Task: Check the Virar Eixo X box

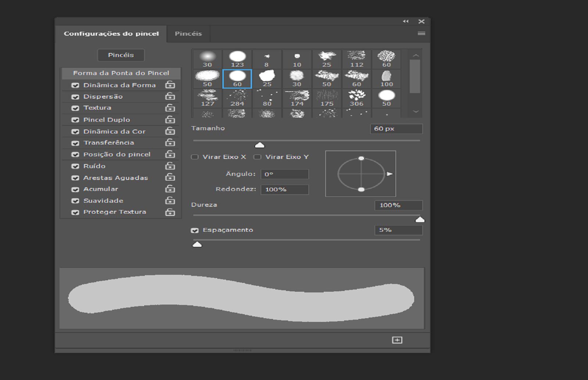Action: [x=195, y=157]
